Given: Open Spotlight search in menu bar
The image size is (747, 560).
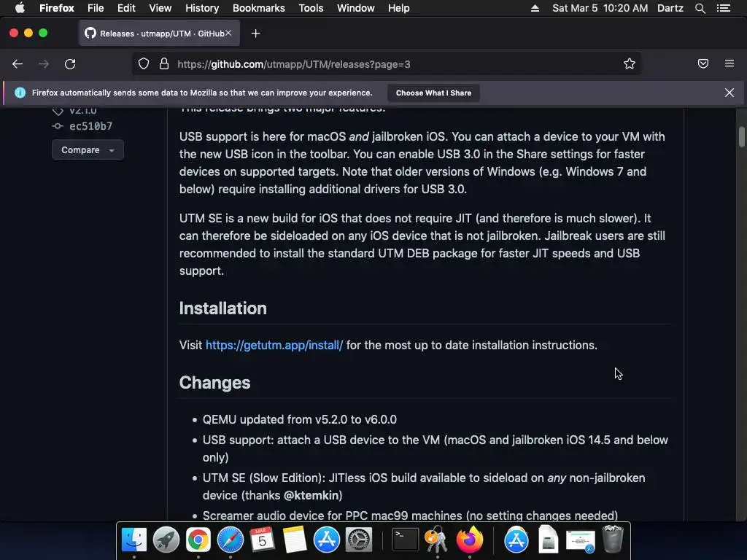Looking at the screenshot, I should [700, 8].
